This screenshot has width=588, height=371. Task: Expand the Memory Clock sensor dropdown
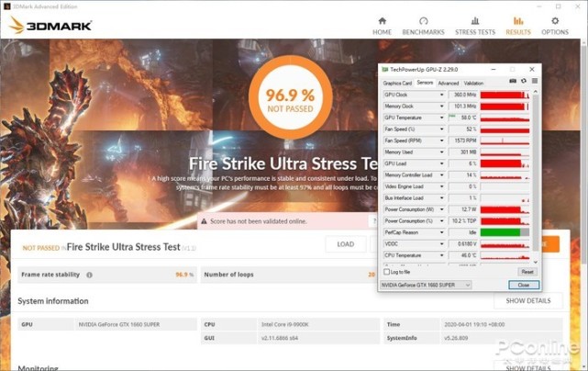point(441,107)
